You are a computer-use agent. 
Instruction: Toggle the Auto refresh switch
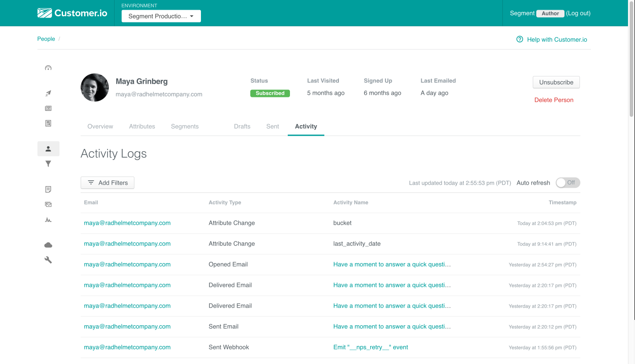click(x=568, y=182)
